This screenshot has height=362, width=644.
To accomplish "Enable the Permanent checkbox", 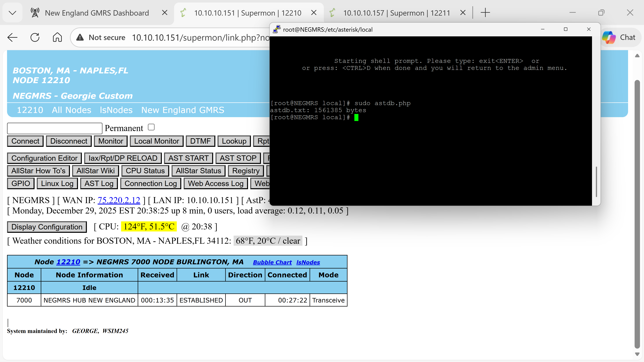I will pos(151,127).
